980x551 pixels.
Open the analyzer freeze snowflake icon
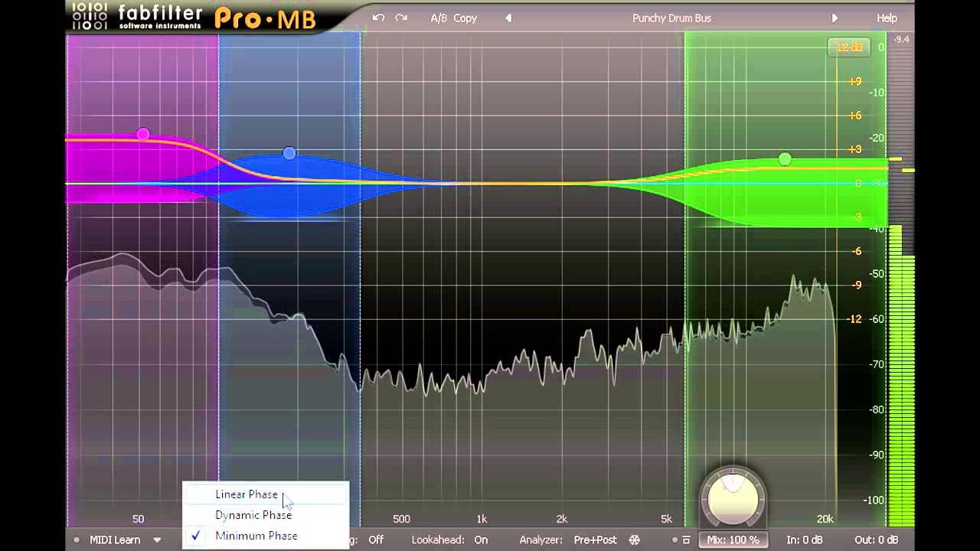(634, 540)
